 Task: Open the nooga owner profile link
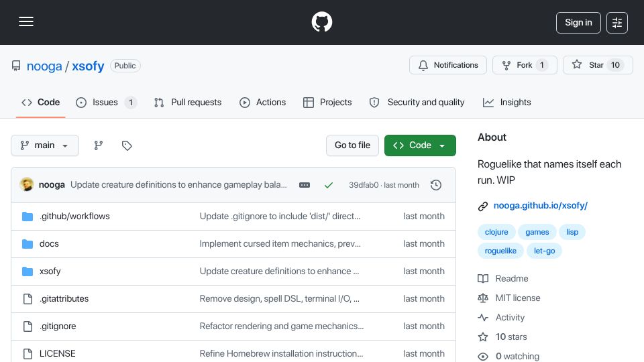[x=44, y=66]
